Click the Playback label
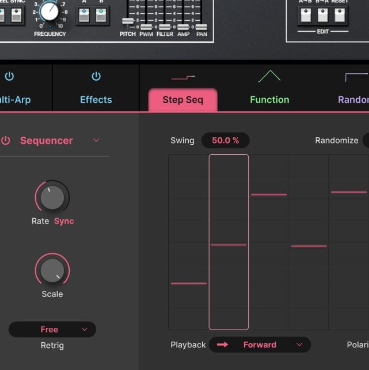The image size is (369, 370). [x=188, y=345]
